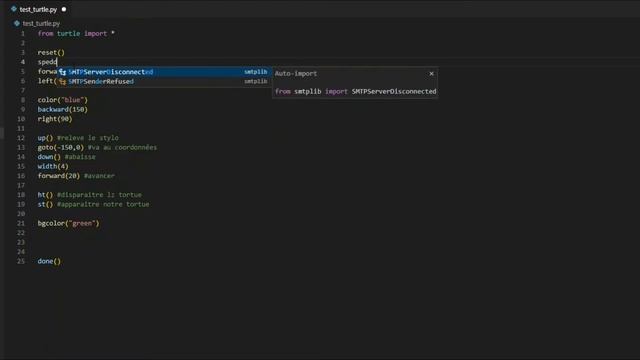Screen dimensions: 640x360
Task: Close the Auto-import details popup
Action: (x=431, y=73)
